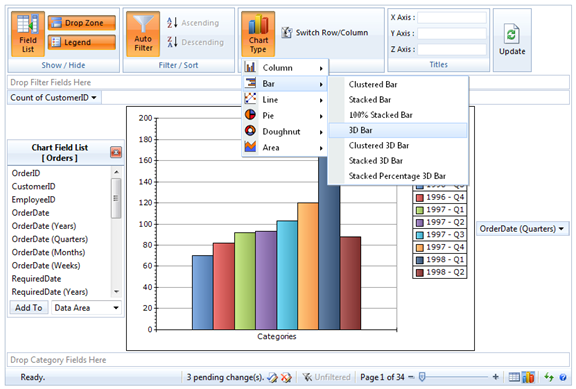Click the Update refresh icon
The width and height of the screenshot is (576, 389).
click(x=512, y=34)
